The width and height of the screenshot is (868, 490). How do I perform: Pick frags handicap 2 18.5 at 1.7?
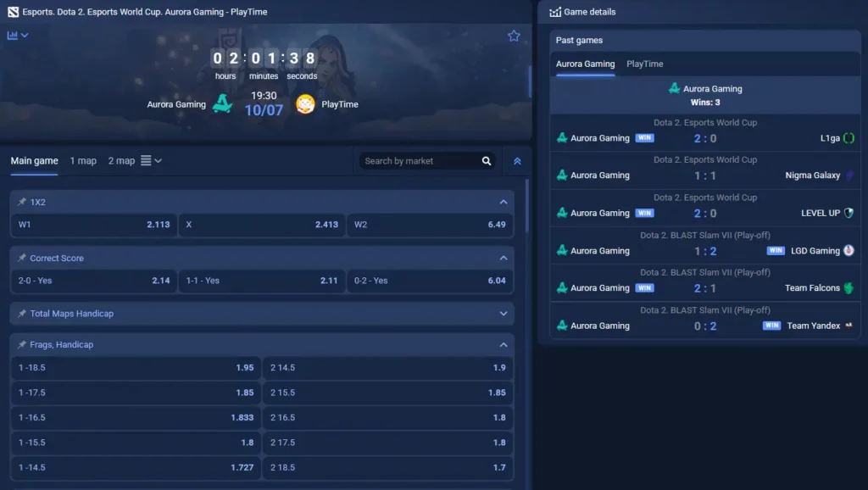point(388,467)
